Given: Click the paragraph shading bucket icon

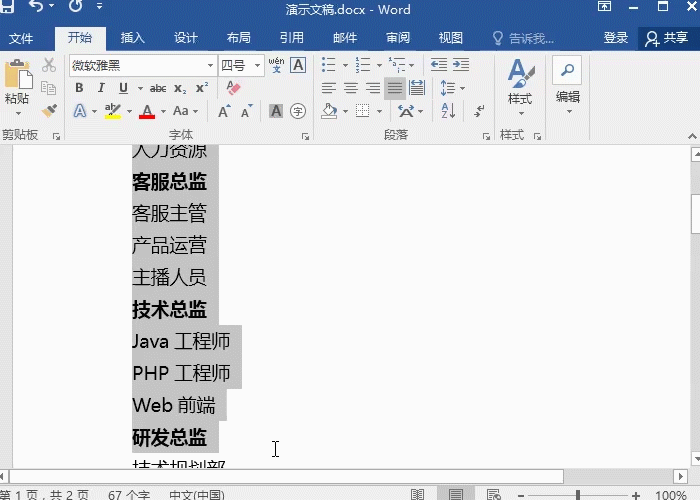Looking at the screenshot, I should pos(329,111).
